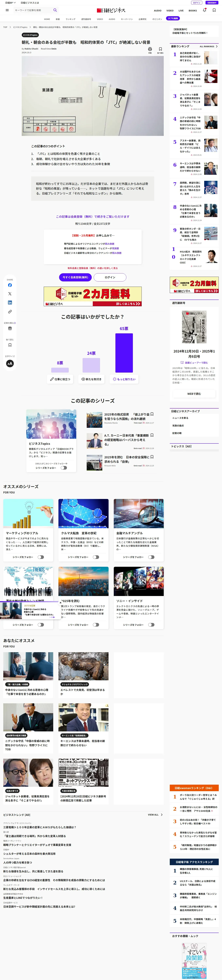The image size is (222, 980).
Task: Click the WEBで読む button
Action: (x=194, y=394)
